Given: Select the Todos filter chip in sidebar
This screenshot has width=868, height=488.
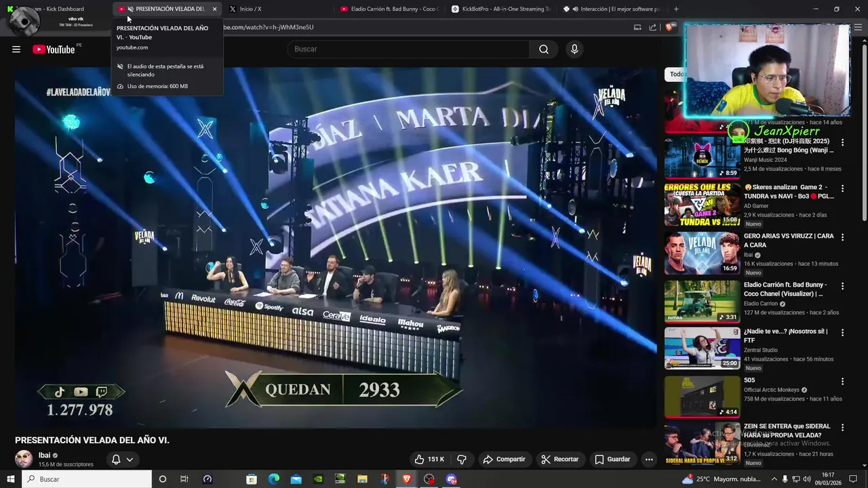Looking at the screenshot, I should pyautogui.click(x=677, y=75).
